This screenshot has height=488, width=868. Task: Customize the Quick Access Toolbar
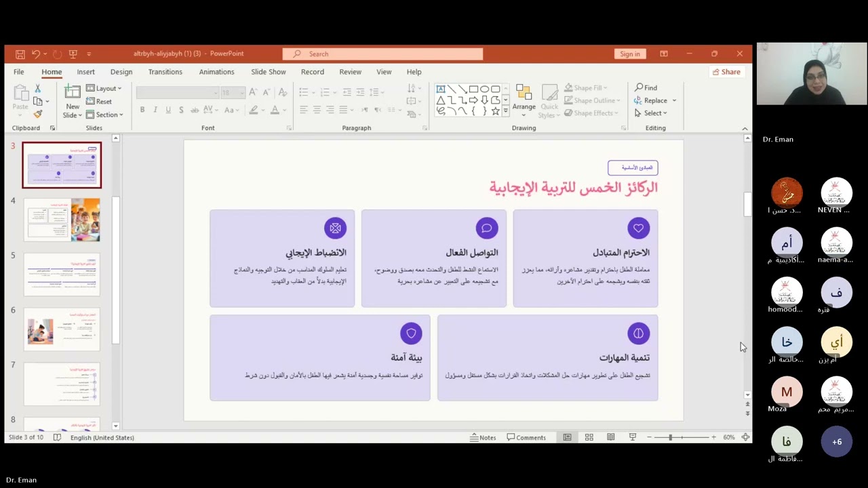coord(89,54)
